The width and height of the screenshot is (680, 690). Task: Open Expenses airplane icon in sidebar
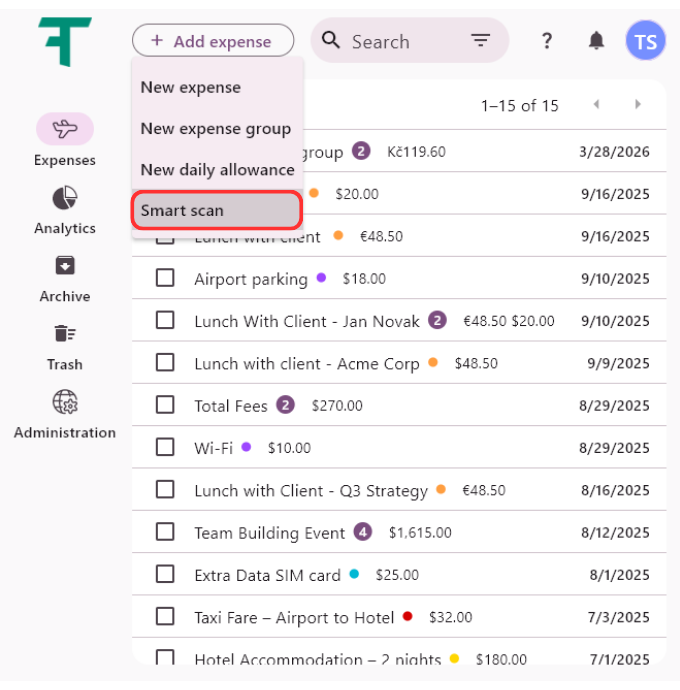65,129
